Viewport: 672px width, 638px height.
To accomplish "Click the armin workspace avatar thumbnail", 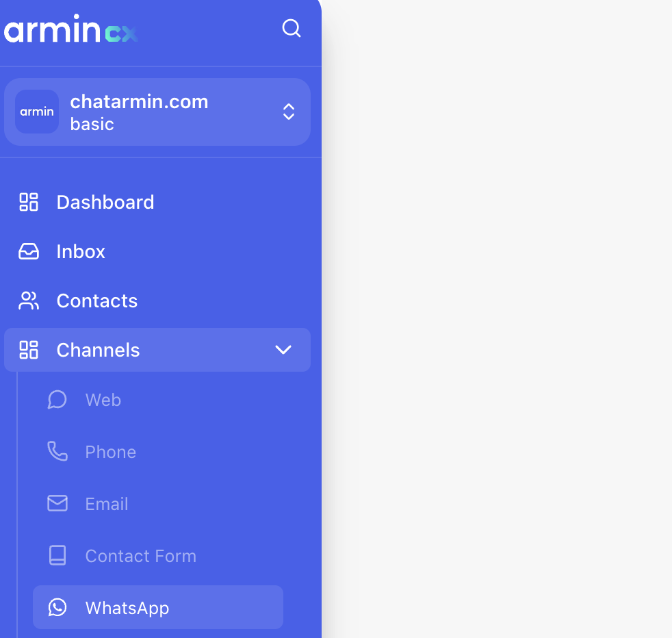I will tap(37, 112).
